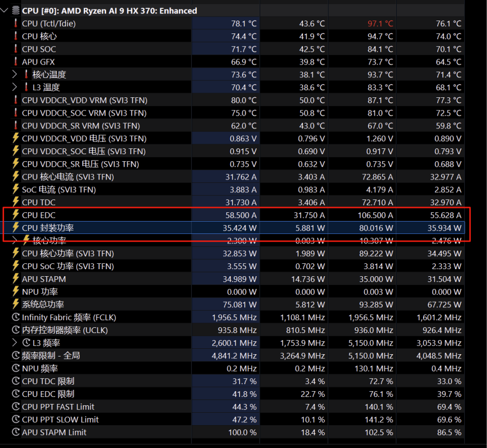The image size is (487, 448).
Task: Click lightning icon beside 系统总功率
Action: coord(15,304)
